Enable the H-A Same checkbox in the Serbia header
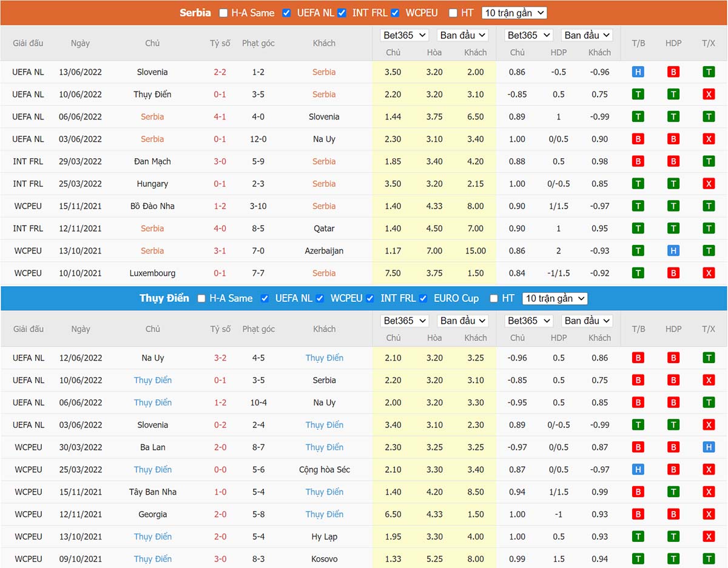Image resolution: width=728 pixels, height=568 pixels. coord(224,13)
